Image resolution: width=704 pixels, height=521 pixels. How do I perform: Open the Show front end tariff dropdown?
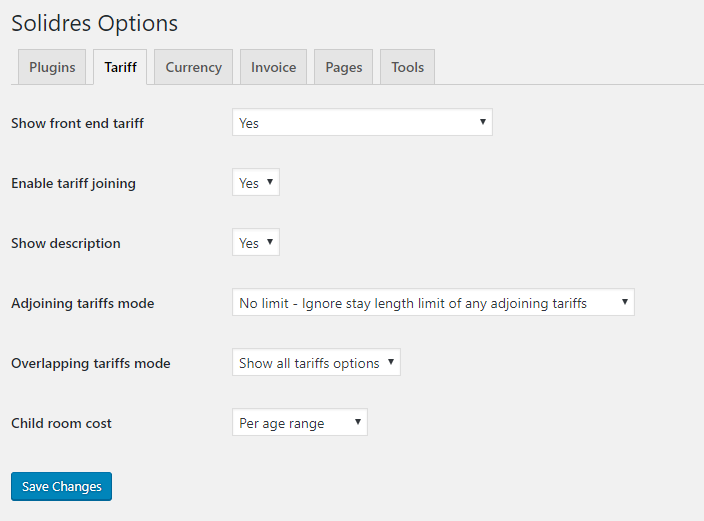[x=362, y=123]
